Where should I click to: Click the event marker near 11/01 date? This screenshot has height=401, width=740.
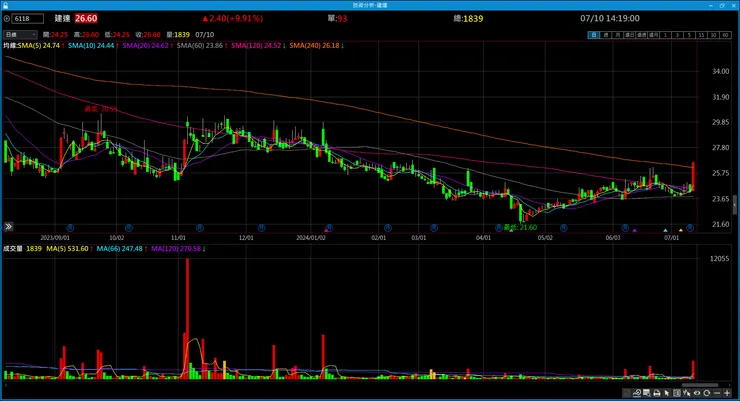[200, 228]
